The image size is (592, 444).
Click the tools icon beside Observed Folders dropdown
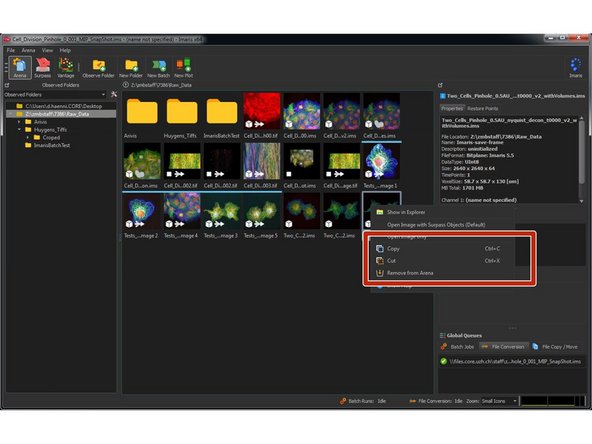pyautogui.click(x=114, y=94)
